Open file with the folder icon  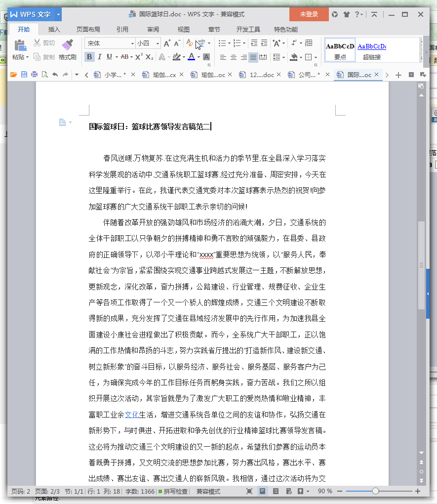tap(13, 75)
